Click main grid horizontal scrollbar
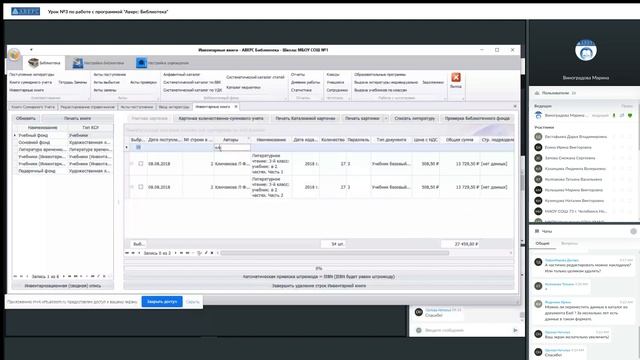 coord(335,253)
